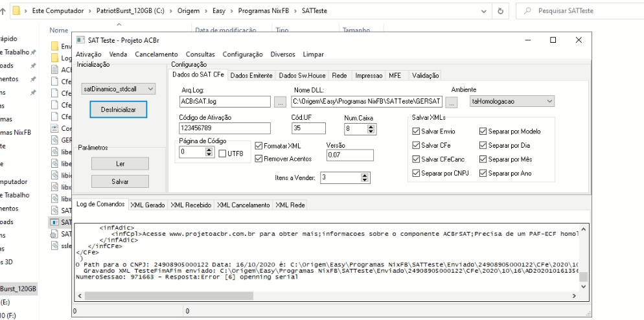Toggle Separar por Modelo checkbox

[483, 131]
